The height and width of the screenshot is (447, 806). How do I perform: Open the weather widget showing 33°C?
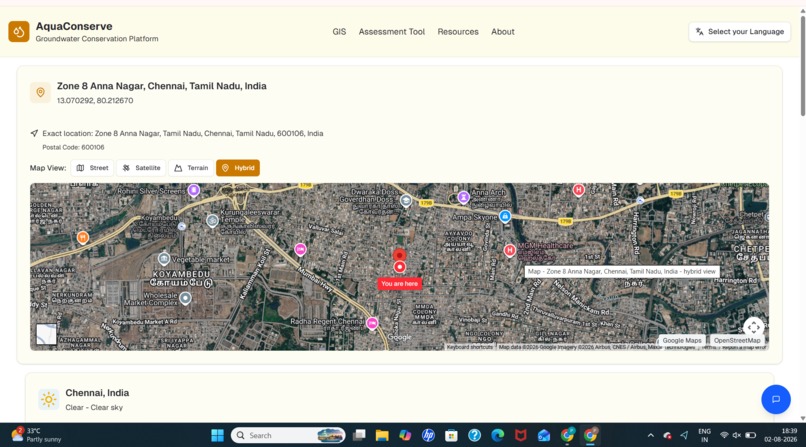coord(36,435)
